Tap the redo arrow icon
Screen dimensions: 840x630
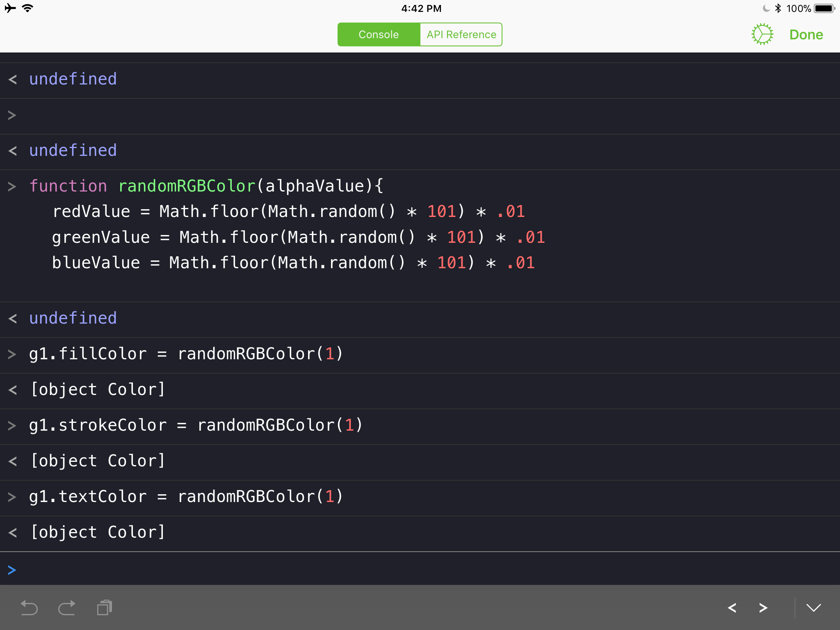pos(67,607)
